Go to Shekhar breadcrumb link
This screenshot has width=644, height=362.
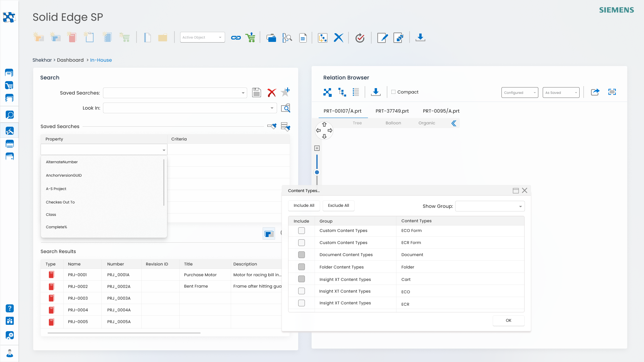pos(42,60)
